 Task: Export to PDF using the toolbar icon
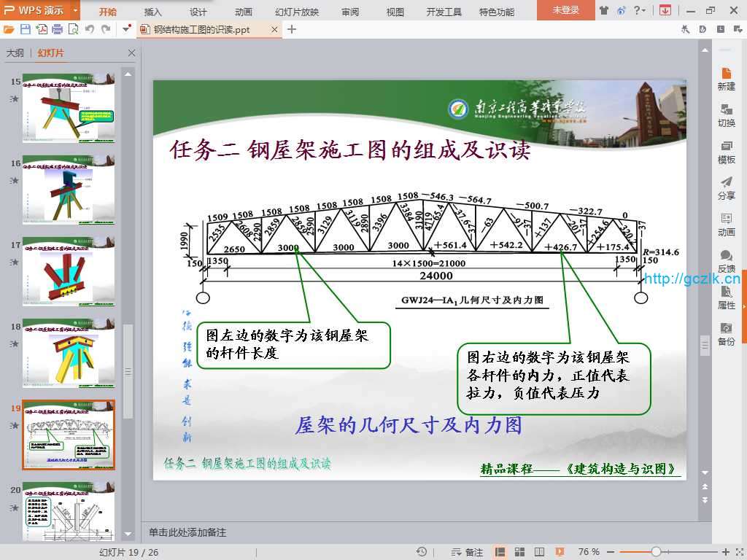[x=42, y=29]
